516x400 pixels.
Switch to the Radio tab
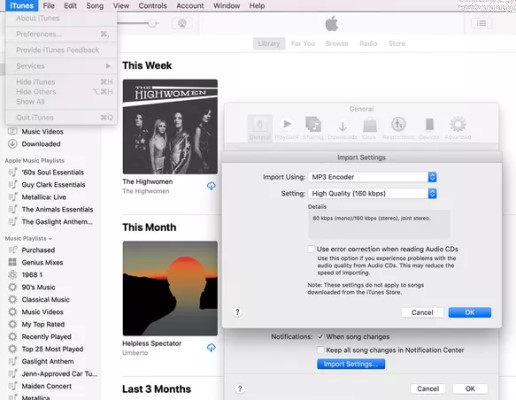click(x=368, y=43)
